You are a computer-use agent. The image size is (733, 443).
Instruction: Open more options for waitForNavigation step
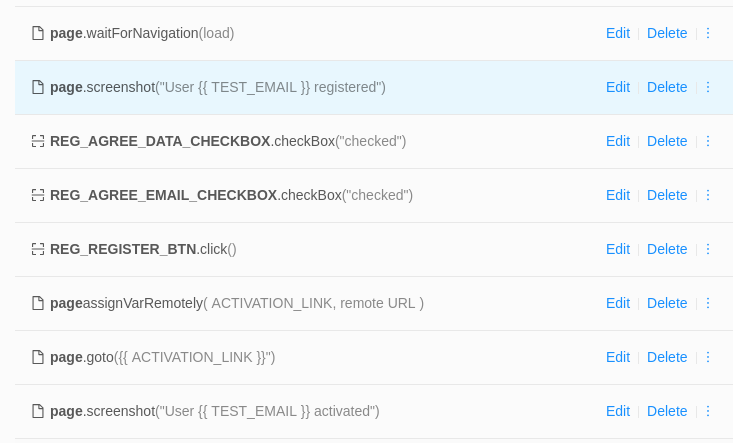click(708, 33)
